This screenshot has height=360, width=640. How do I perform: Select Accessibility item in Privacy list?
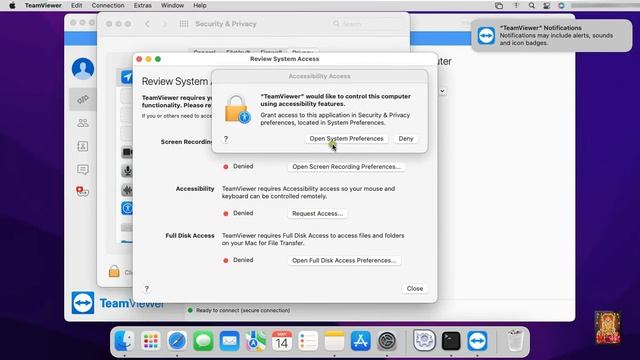[x=127, y=208]
